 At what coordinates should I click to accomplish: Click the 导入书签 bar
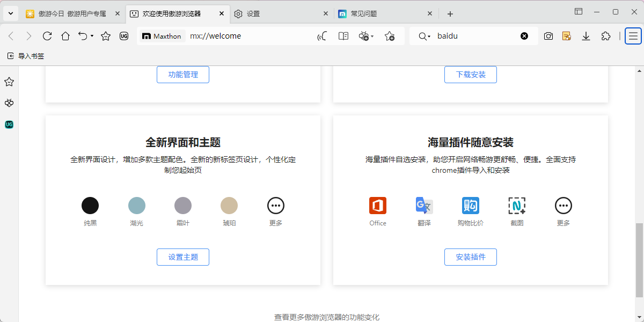[x=26, y=55]
